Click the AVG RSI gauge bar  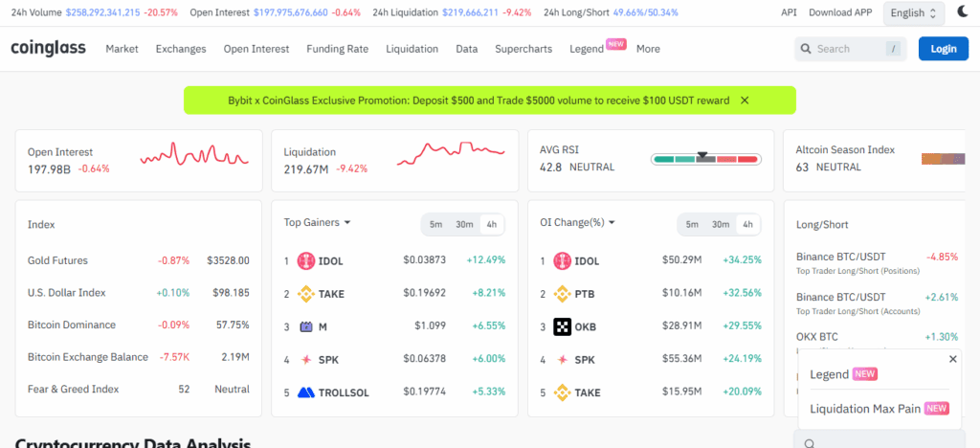coord(706,159)
